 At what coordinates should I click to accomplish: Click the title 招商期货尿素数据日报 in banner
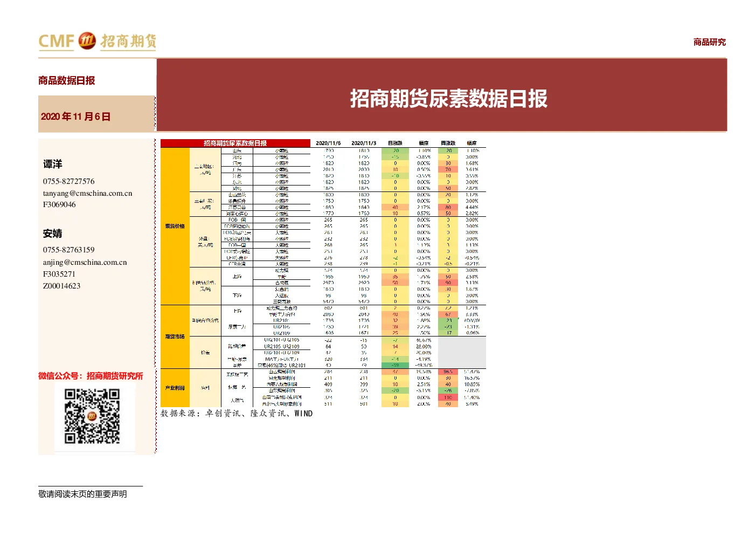click(x=448, y=99)
